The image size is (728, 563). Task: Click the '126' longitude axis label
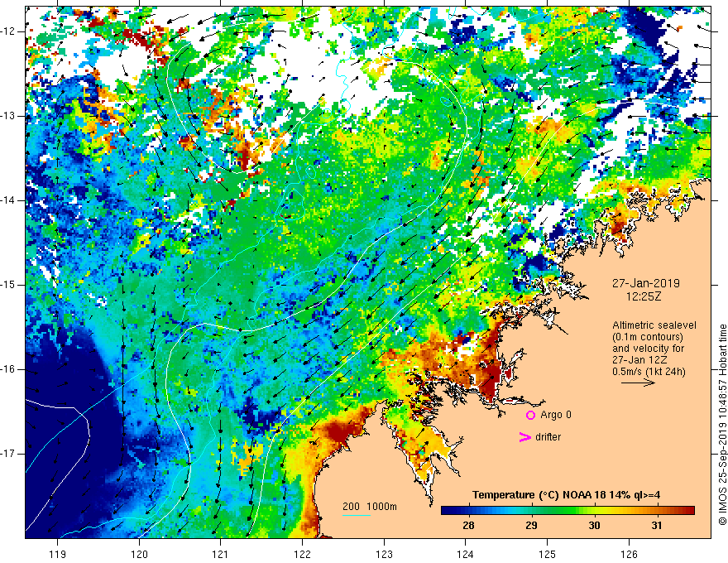click(629, 555)
